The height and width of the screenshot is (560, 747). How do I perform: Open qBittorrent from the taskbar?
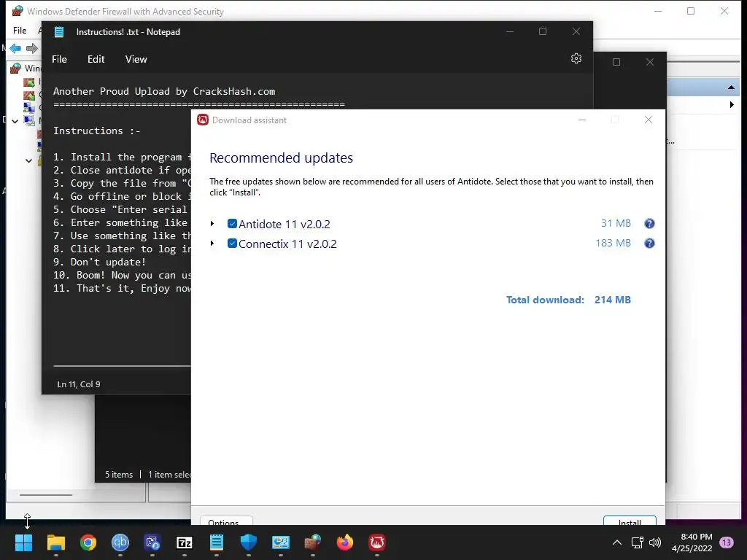(x=120, y=542)
